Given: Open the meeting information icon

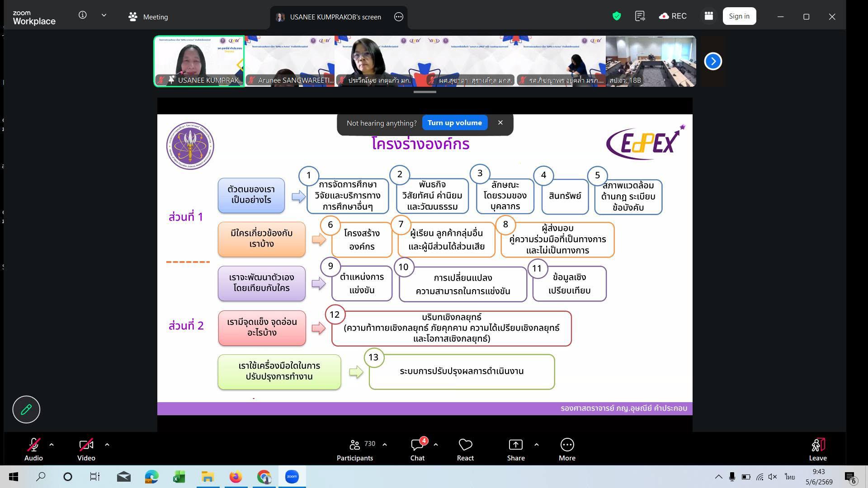Looking at the screenshot, I should pos(82,15).
